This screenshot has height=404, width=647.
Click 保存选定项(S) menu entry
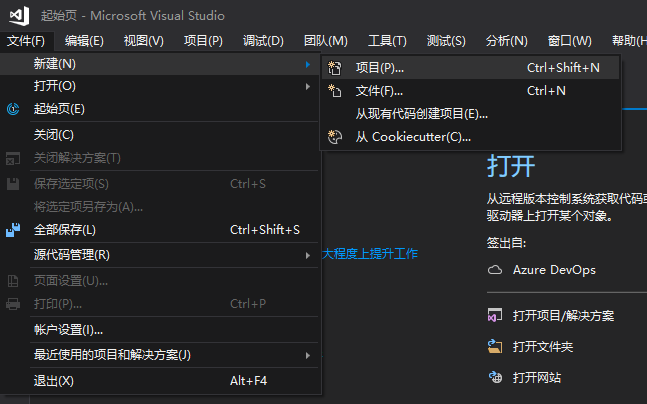point(160,184)
